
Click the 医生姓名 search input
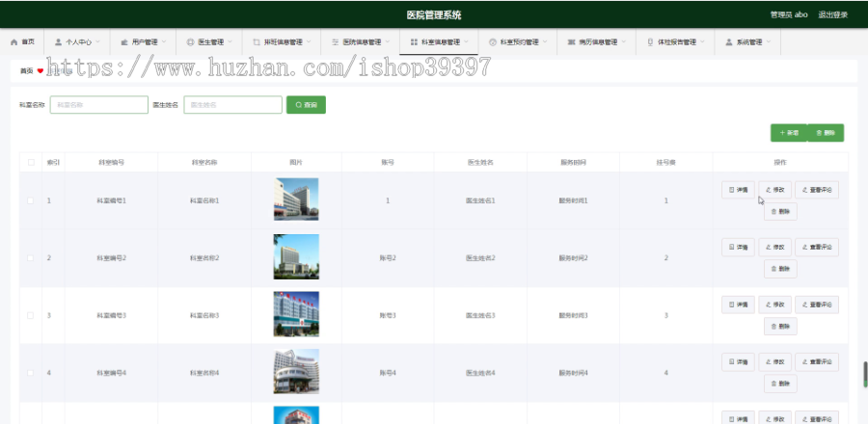tap(233, 104)
